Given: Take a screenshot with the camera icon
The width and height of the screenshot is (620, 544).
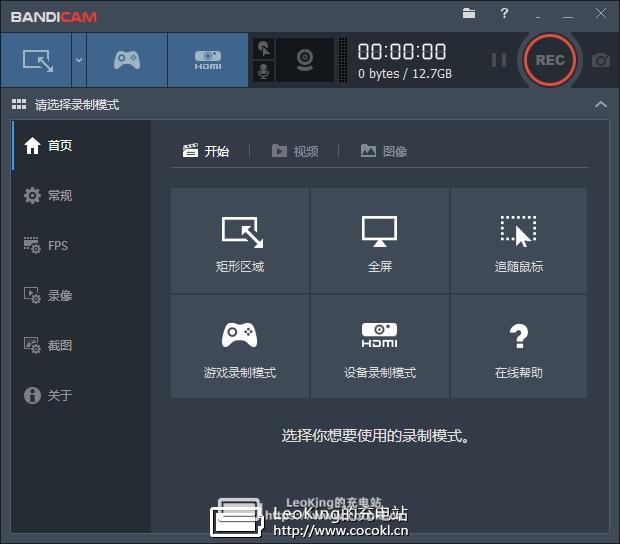Looking at the screenshot, I should pyautogui.click(x=601, y=60).
